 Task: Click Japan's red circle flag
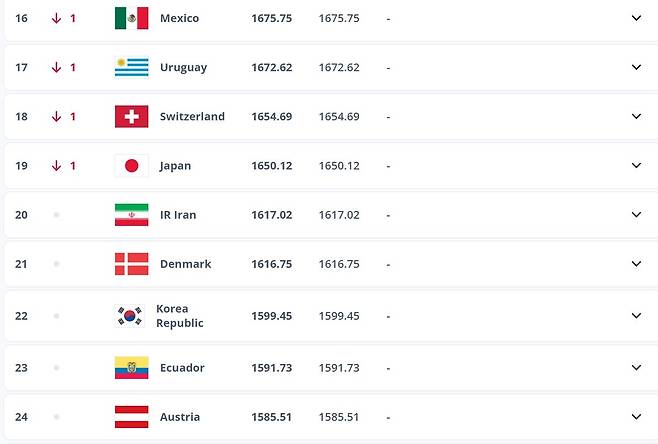(131, 166)
